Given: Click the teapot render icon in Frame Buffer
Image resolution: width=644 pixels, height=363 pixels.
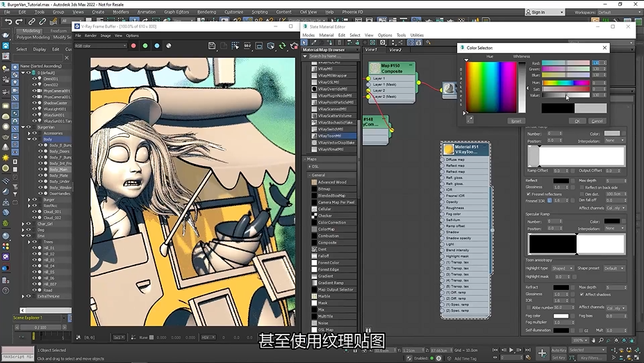Looking at the screenshot, I should tap(294, 46).
